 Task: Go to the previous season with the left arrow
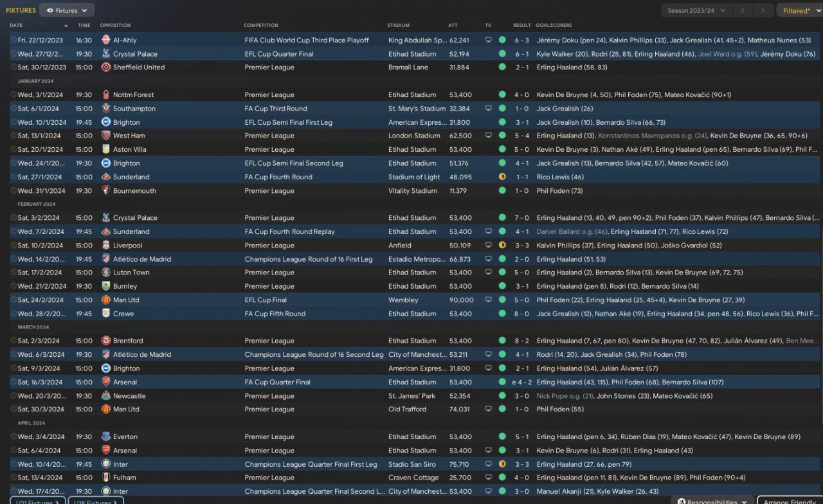click(x=743, y=10)
